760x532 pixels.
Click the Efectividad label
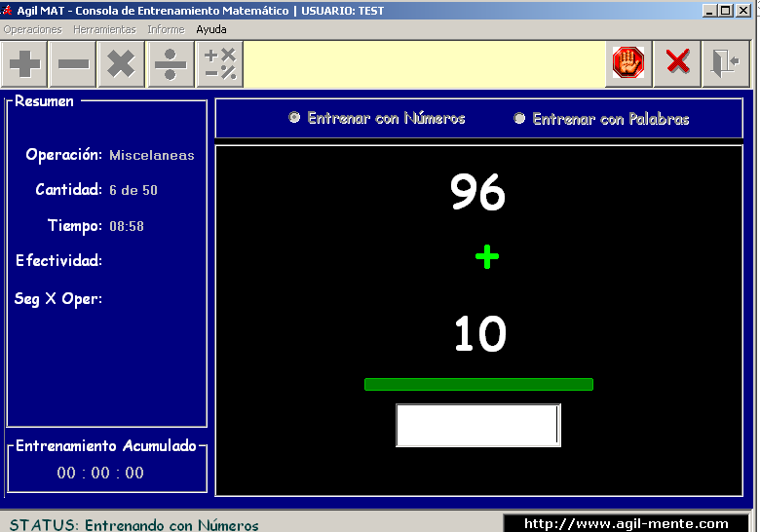pos(58,261)
